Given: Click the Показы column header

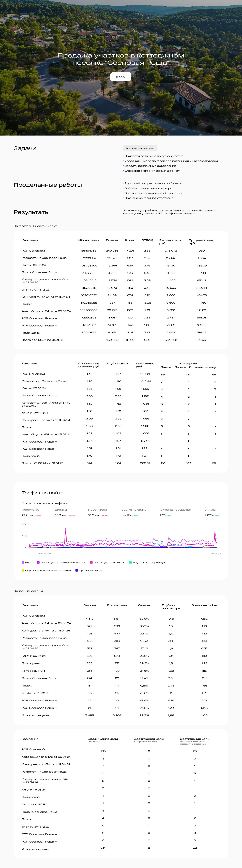Looking at the screenshot, I should coord(112,240).
